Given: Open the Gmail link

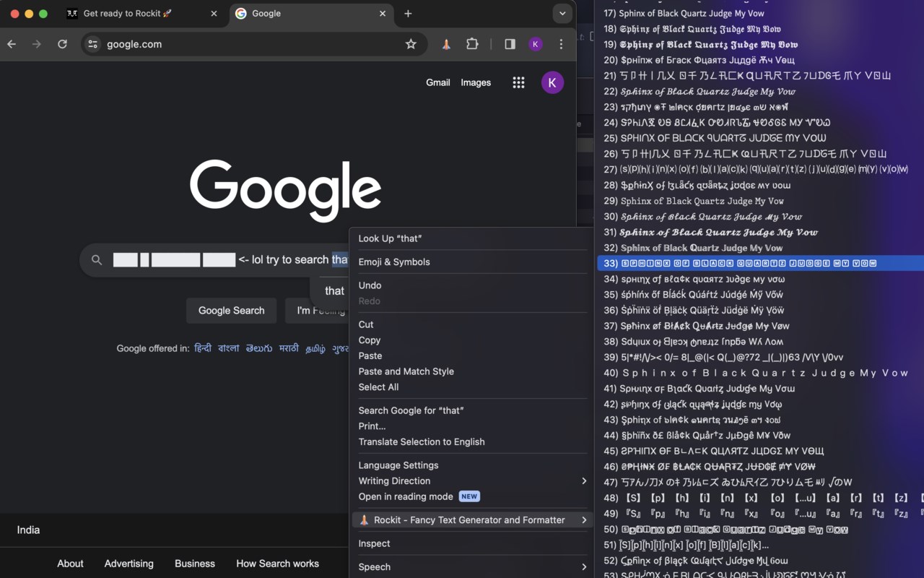Looking at the screenshot, I should coord(438,82).
